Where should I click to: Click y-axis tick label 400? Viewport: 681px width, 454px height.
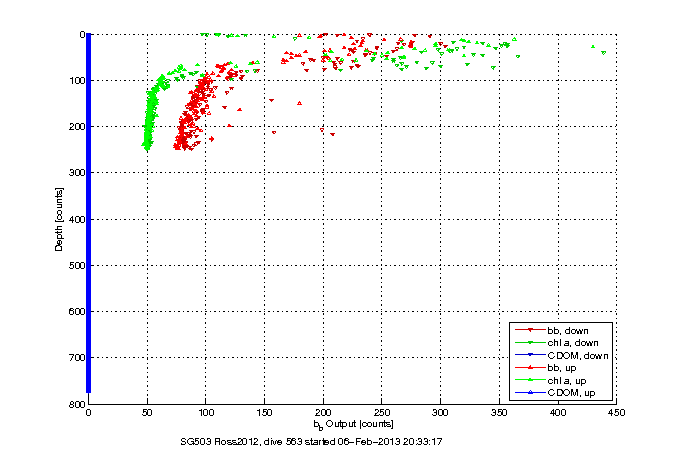[x=77, y=219]
